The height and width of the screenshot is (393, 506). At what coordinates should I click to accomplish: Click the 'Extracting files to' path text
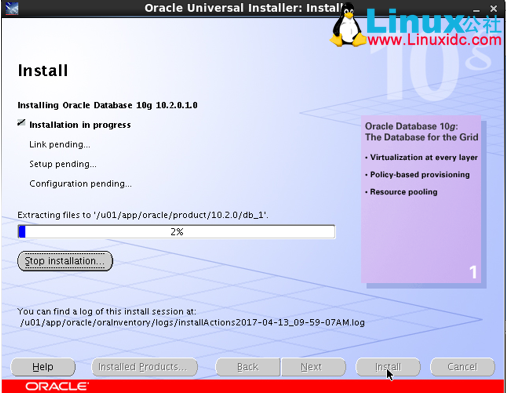point(143,215)
